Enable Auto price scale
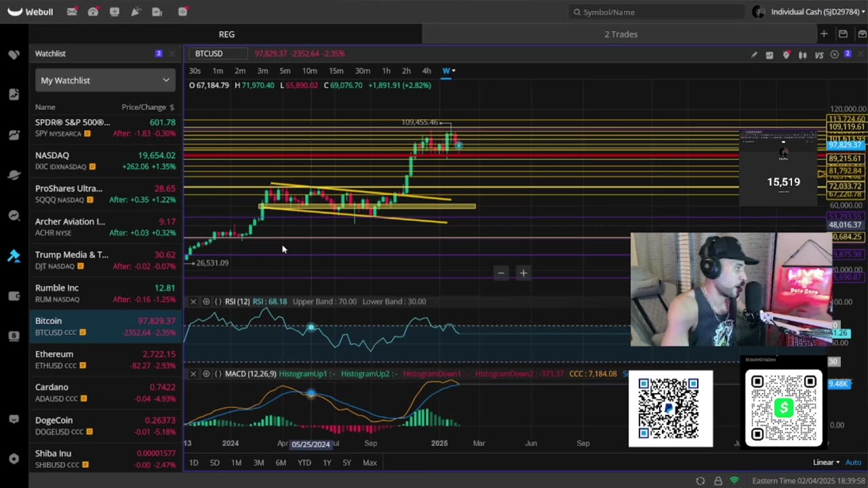The width and height of the screenshot is (868, 488). pyautogui.click(x=854, y=462)
